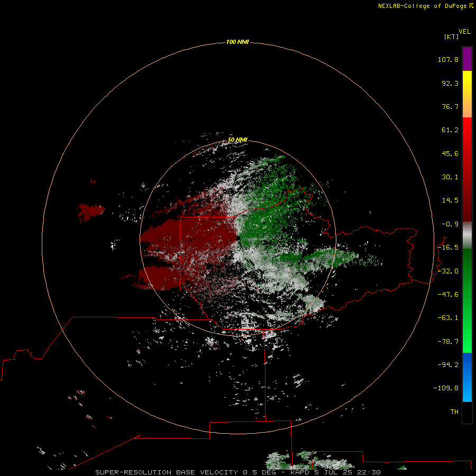Click the 107.8 velocity scale value
Viewport: 476px width, 476px height.
[448, 59]
